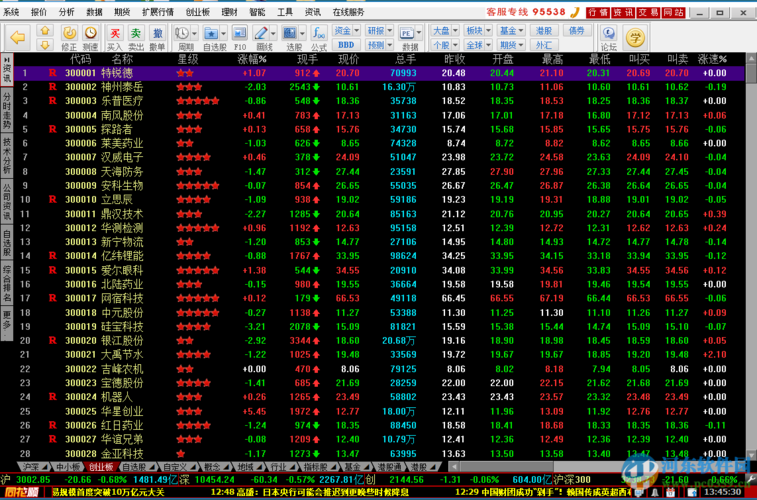Sort by the 总手 column header
The width and height of the screenshot is (757, 500).
click(x=406, y=59)
